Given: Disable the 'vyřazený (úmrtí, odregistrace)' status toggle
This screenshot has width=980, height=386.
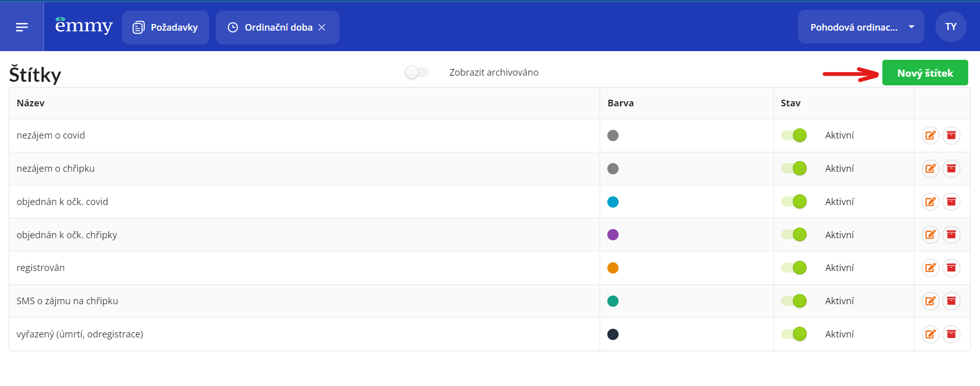Looking at the screenshot, I should [x=794, y=334].
